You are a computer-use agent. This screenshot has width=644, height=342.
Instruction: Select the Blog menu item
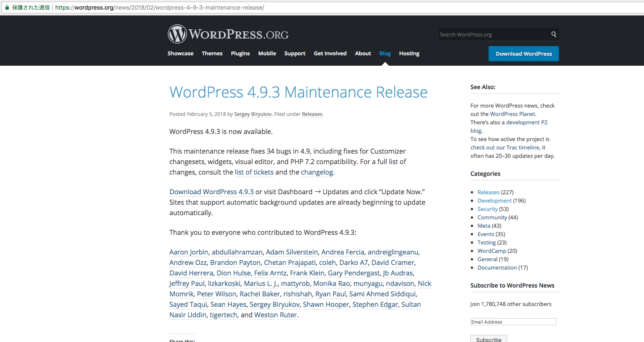coord(385,53)
